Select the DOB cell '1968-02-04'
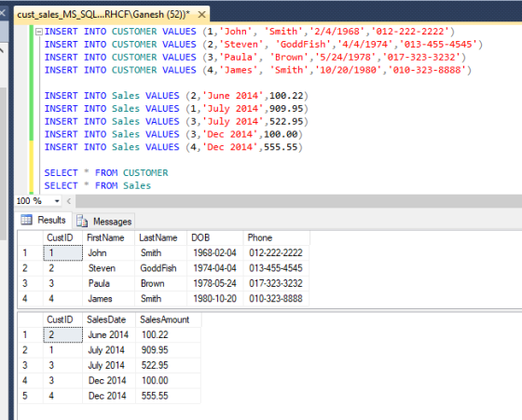 pos(215,253)
